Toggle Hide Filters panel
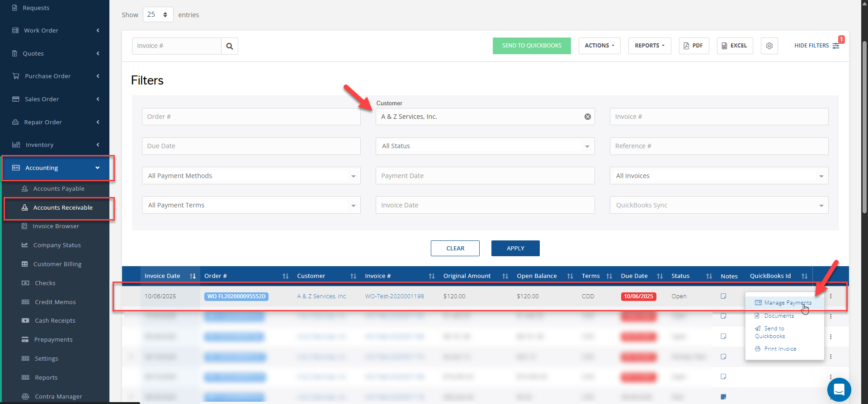 click(x=816, y=46)
